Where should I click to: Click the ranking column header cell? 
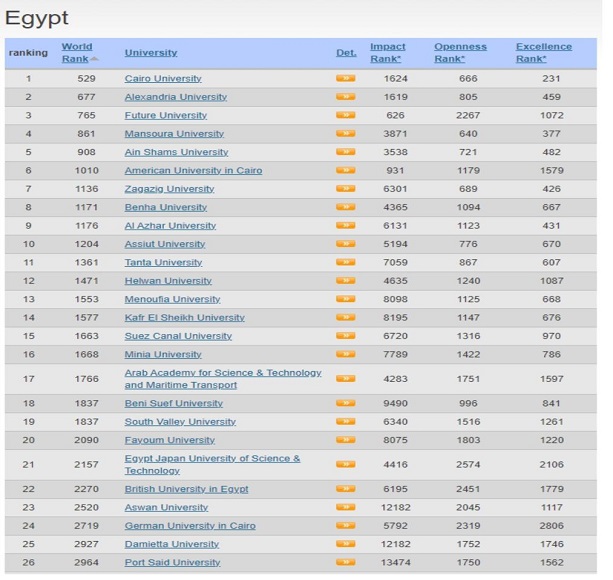coord(27,52)
